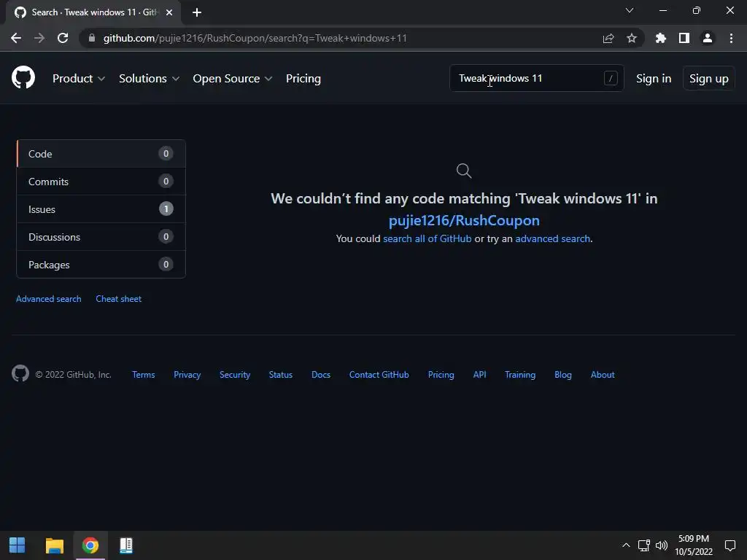Click the Chrome taskbar icon
This screenshot has height=560, width=747.
90,545
